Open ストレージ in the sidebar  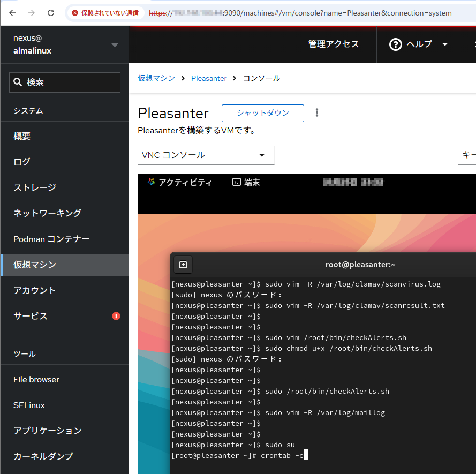click(35, 187)
